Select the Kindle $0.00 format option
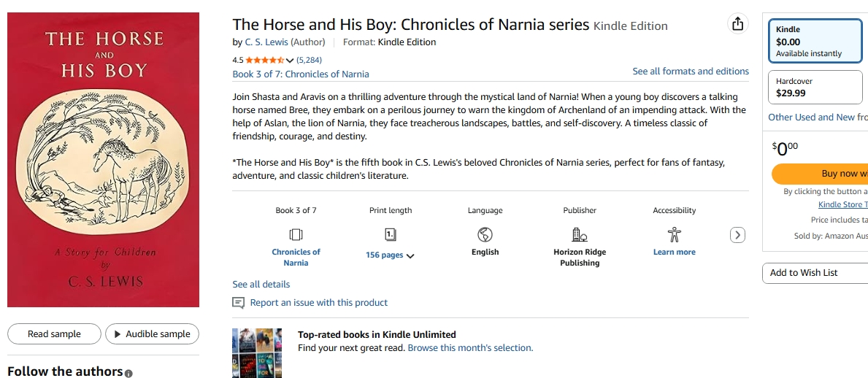868x378 pixels. [x=815, y=42]
